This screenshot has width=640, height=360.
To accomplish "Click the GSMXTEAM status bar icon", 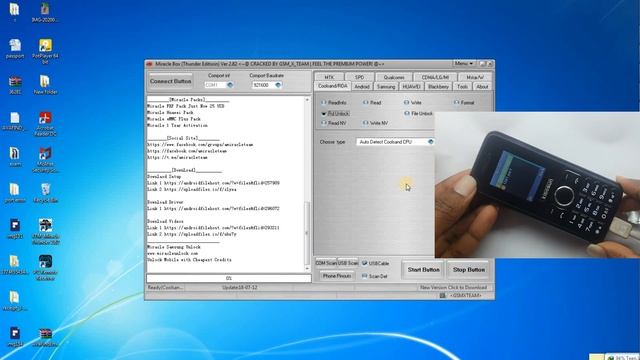I will pyautogui.click(x=442, y=295).
